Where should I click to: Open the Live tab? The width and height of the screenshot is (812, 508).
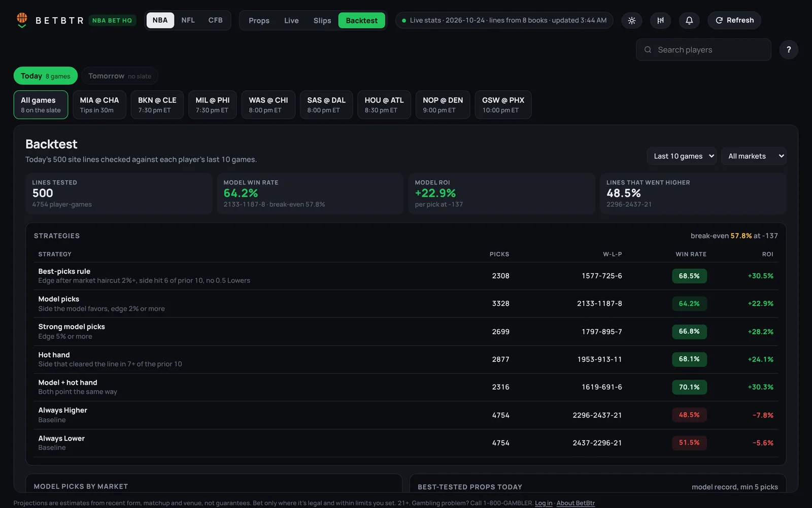[291, 20]
